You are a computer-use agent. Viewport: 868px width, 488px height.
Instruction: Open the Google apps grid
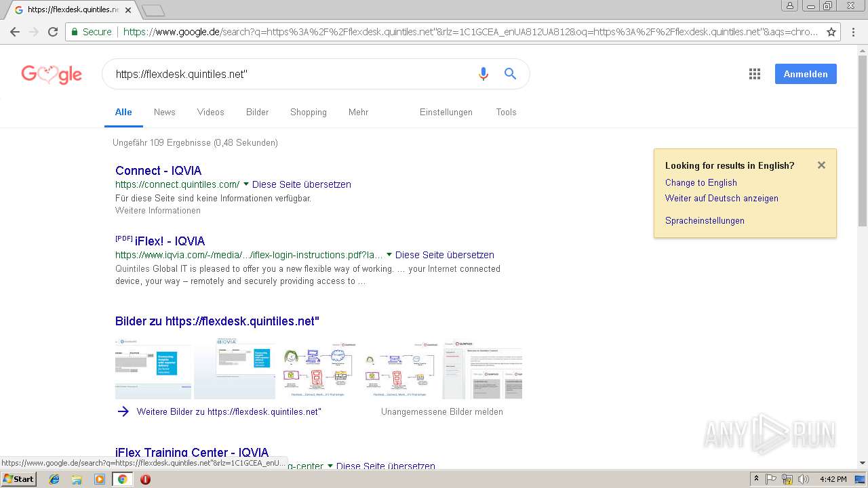755,74
